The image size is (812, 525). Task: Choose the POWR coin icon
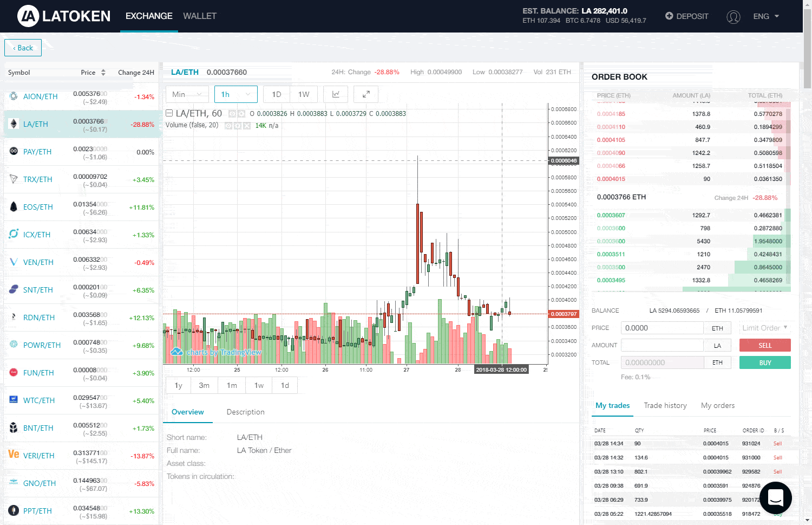[14, 345]
